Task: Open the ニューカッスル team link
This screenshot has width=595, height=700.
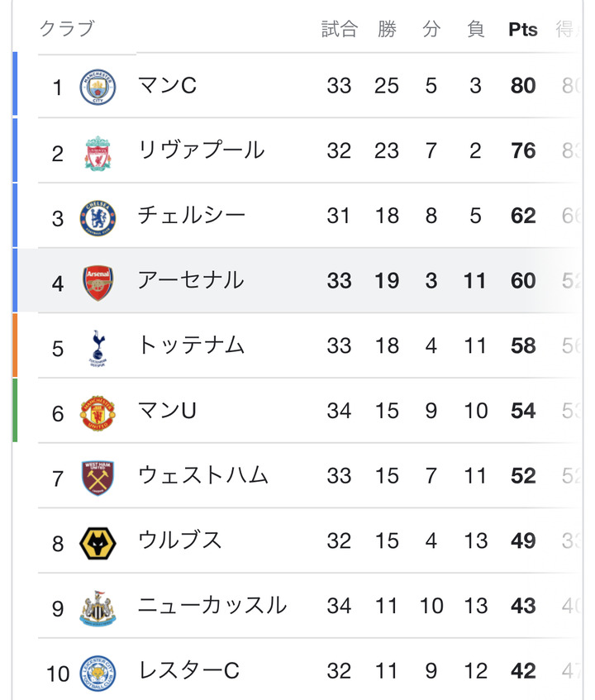Action: [212, 606]
